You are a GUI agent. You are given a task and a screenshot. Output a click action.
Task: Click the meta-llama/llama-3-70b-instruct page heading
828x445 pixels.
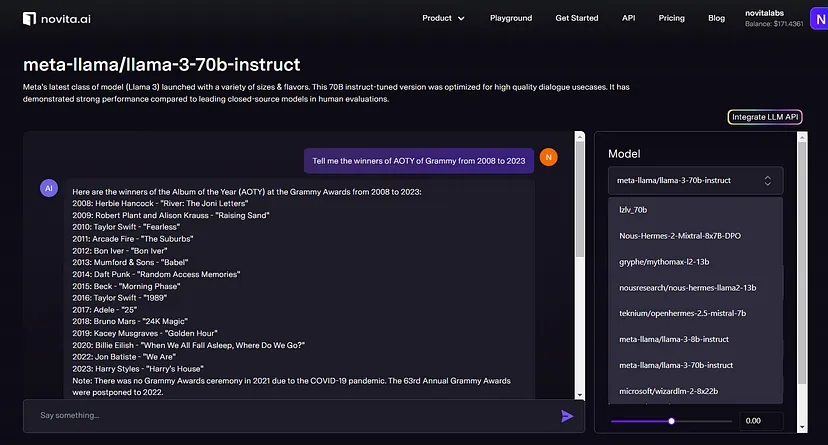(162, 64)
